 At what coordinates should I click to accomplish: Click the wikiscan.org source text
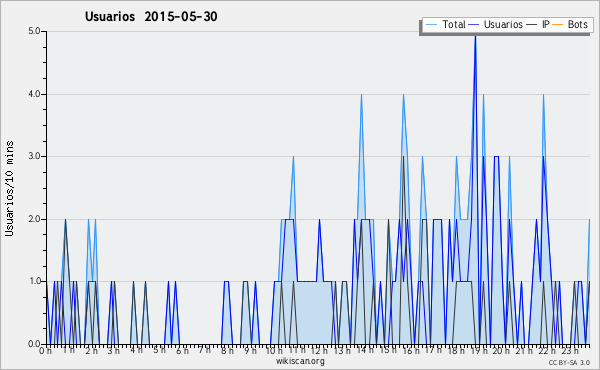(300, 361)
